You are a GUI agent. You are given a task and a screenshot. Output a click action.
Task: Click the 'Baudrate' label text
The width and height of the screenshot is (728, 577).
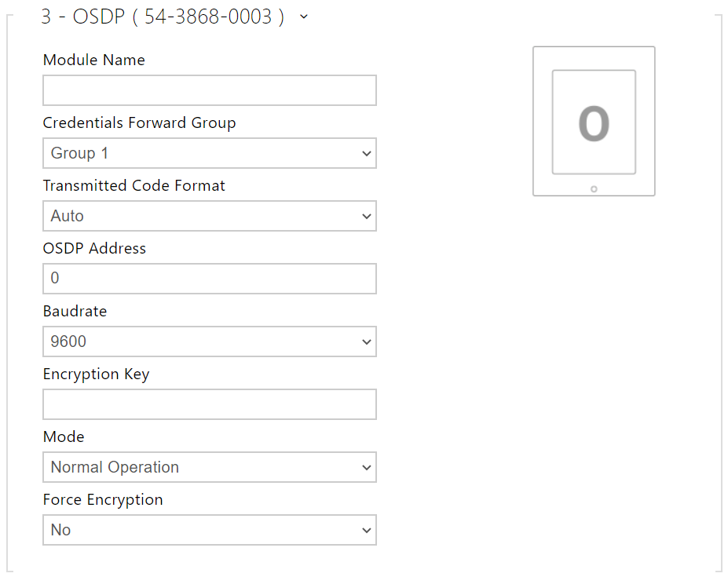coord(75,312)
